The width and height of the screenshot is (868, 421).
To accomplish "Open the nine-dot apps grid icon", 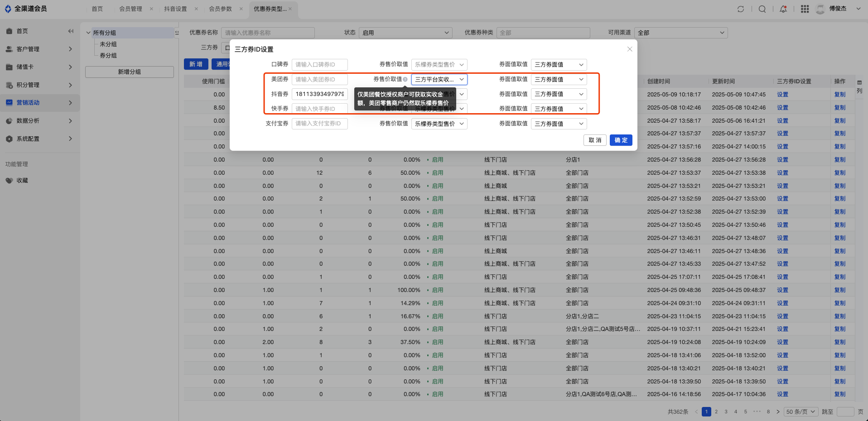I will pos(805,9).
